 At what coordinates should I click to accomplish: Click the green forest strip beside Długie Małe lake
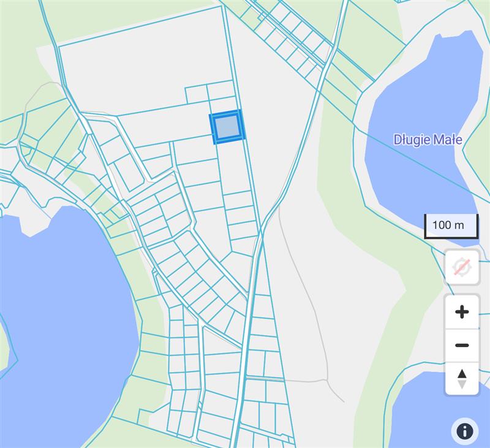[343, 184]
